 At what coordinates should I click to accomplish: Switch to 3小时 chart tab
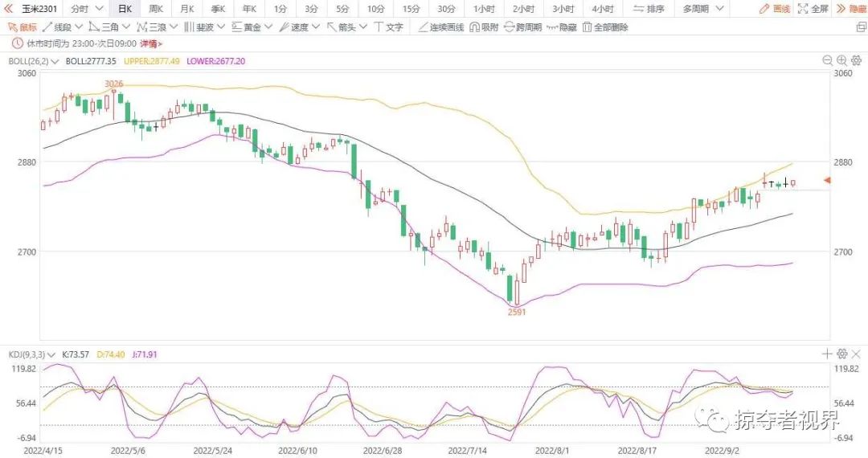point(563,9)
